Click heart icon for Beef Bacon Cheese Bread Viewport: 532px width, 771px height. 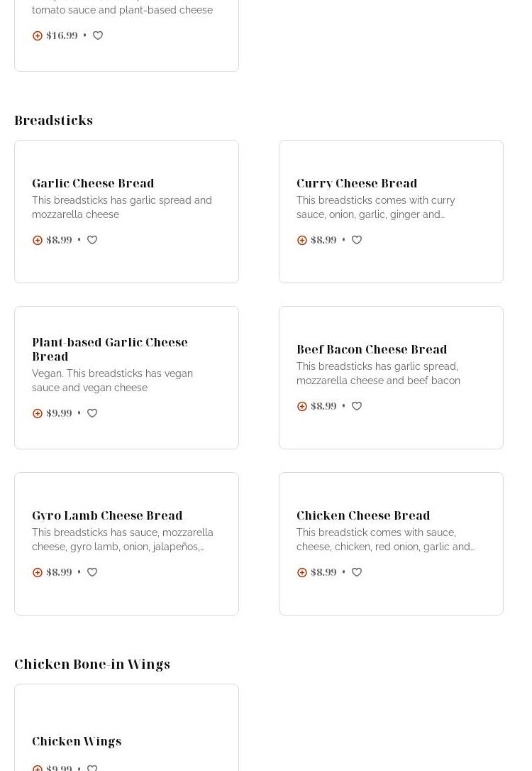click(357, 406)
